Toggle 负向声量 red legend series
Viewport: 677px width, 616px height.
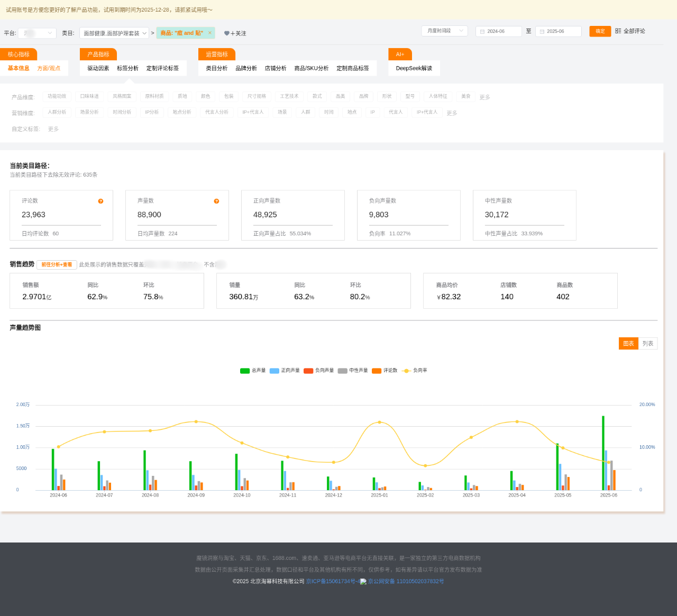[319, 371]
